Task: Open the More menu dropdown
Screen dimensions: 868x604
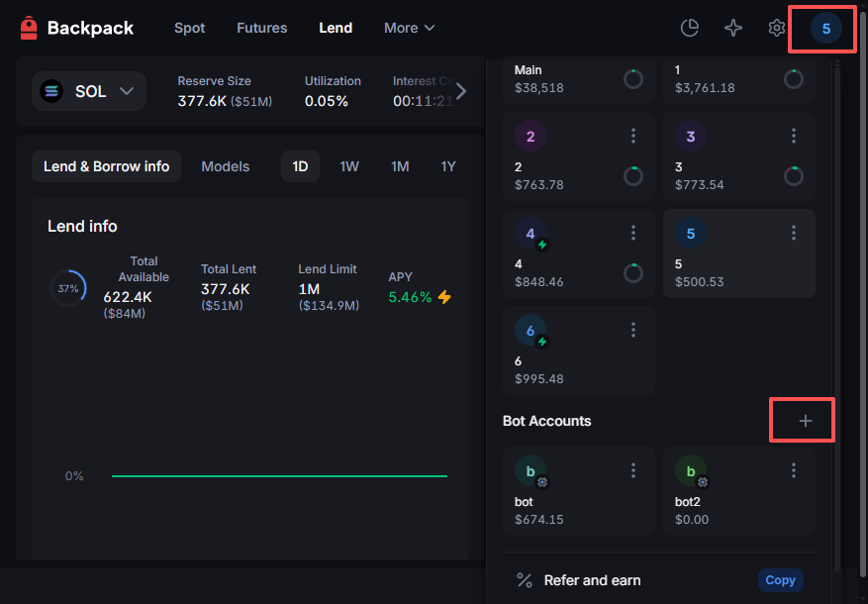Action: pyautogui.click(x=409, y=28)
